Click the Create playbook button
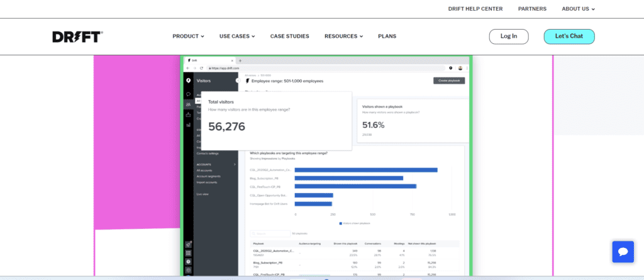 coord(449,81)
